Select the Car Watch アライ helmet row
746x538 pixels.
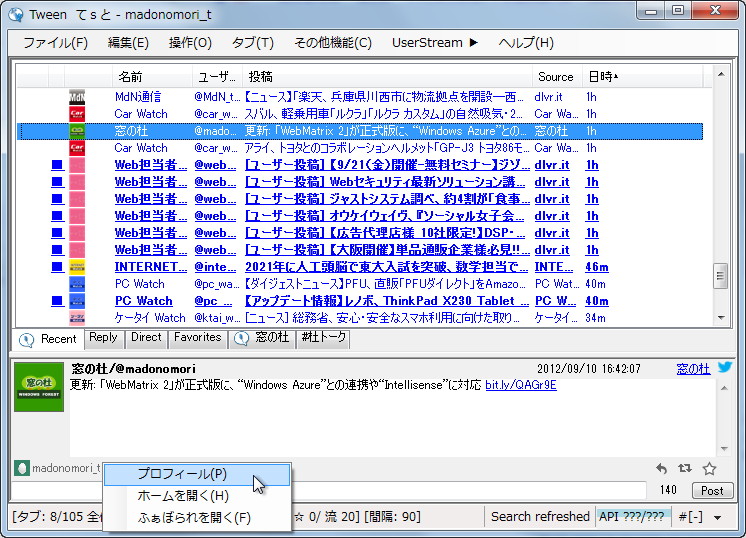360,148
